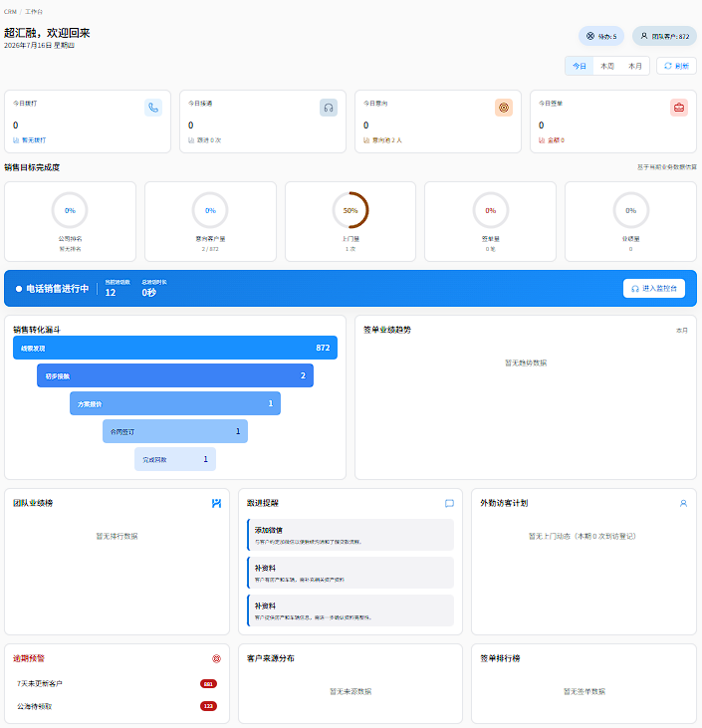This screenshot has height=728, width=702.
Task: Click the 金额 0 text
Action: 556,140
